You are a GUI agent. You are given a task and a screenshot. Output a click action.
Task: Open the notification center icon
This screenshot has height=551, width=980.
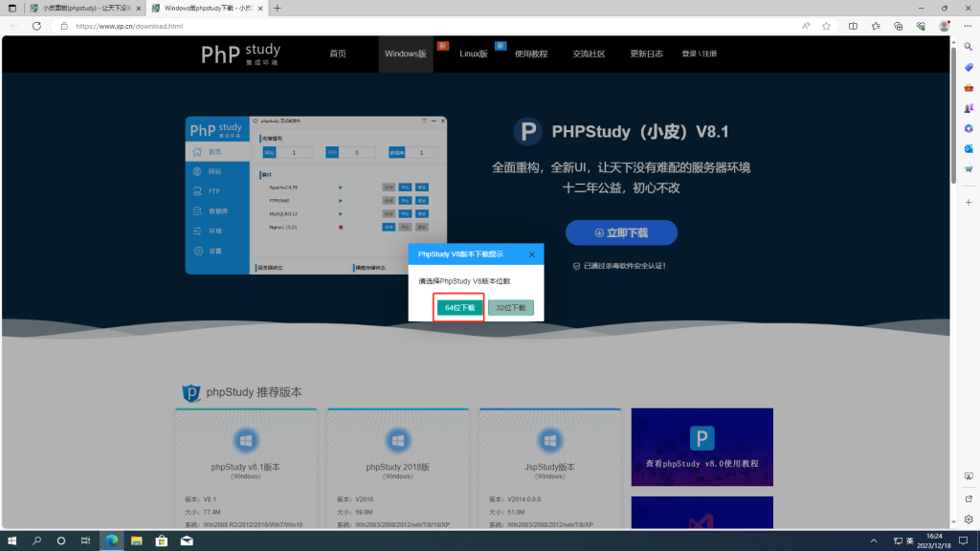pyautogui.click(x=963, y=541)
